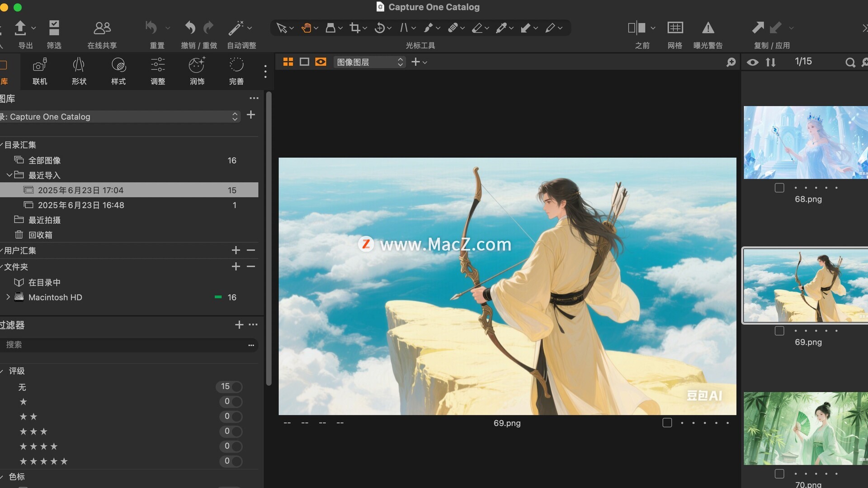This screenshot has width=868, height=488.
Task: Switch to the Shape (形状) tool tab
Action: (x=79, y=71)
